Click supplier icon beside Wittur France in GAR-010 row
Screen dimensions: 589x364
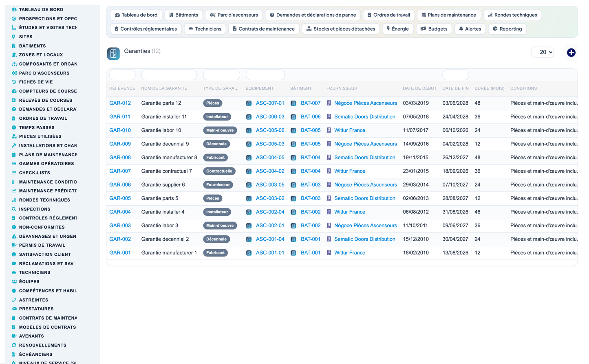[x=329, y=130]
